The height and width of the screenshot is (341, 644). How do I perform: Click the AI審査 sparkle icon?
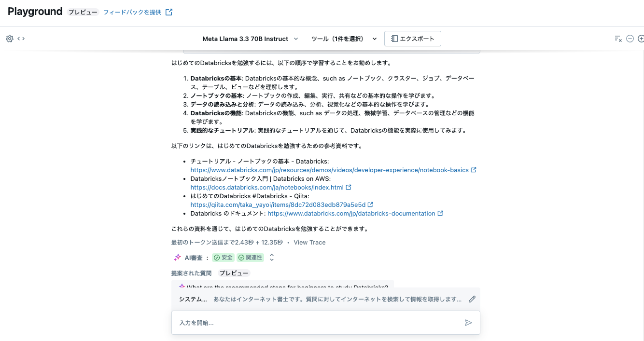177,257
